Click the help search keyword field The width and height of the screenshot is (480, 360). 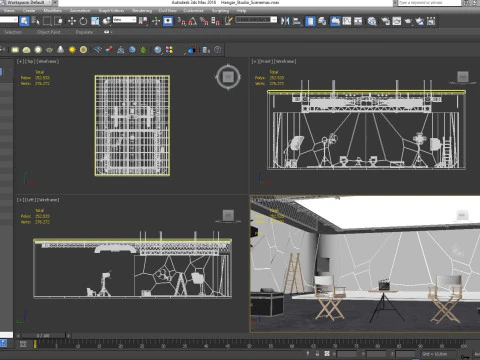click(428, 3)
